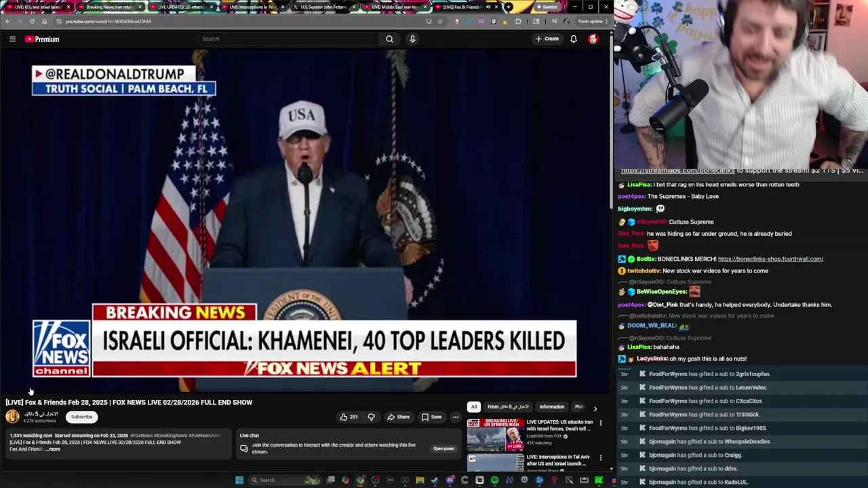The image size is (868, 488).
Task: Go back in the browser
Action: pos(7,21)
